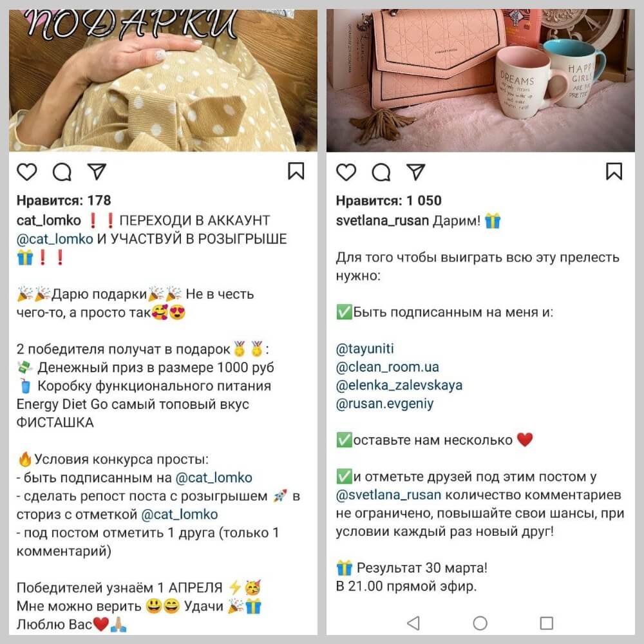Screen dimensions: 644x644
Task: Open the @clean_room.ua profile mention
Action: click(x=387, y=367)
